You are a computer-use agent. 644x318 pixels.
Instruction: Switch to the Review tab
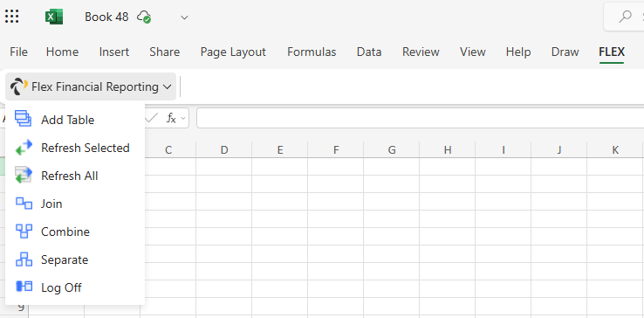[x=421, y=52]
